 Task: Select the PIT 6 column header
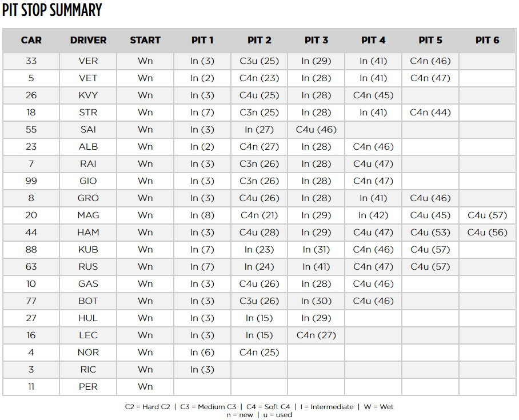[x=487, y=41]
